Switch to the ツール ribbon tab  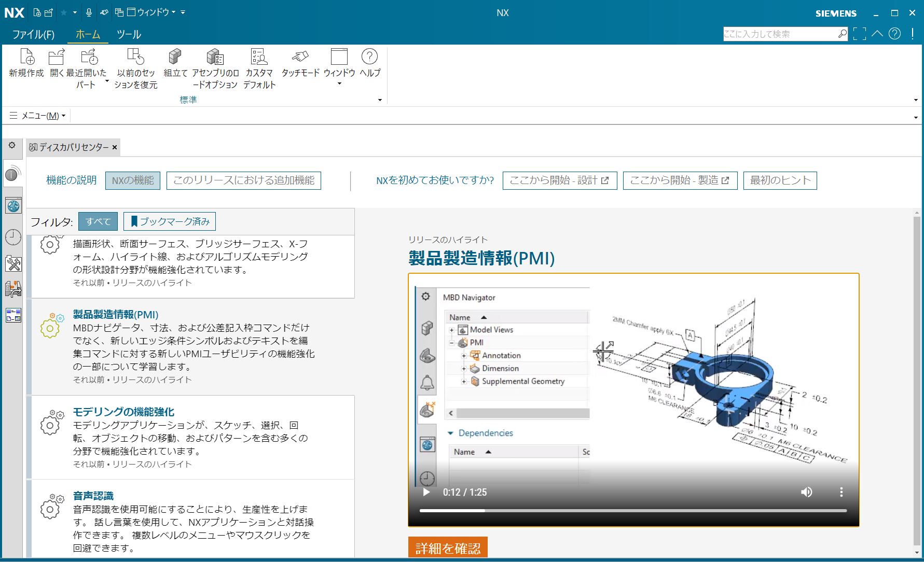tap(129, 35)
